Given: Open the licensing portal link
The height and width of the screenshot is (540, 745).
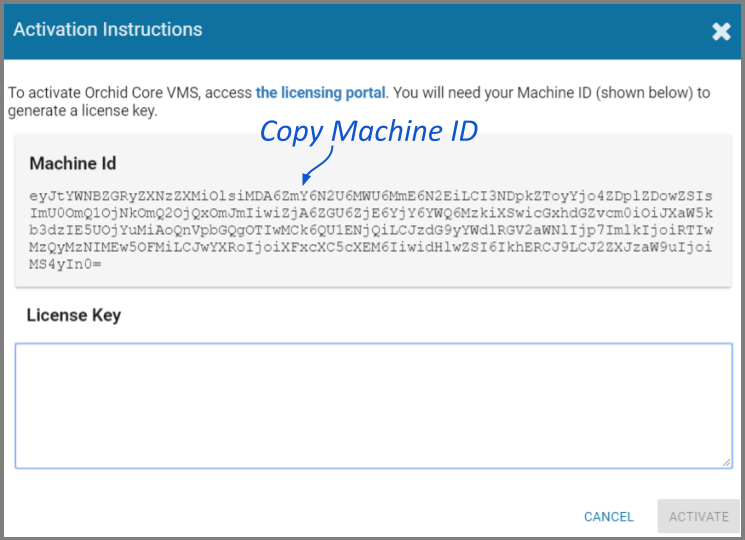Looking at the screenshot, I should pyautogui.click(x=320, y=93).
